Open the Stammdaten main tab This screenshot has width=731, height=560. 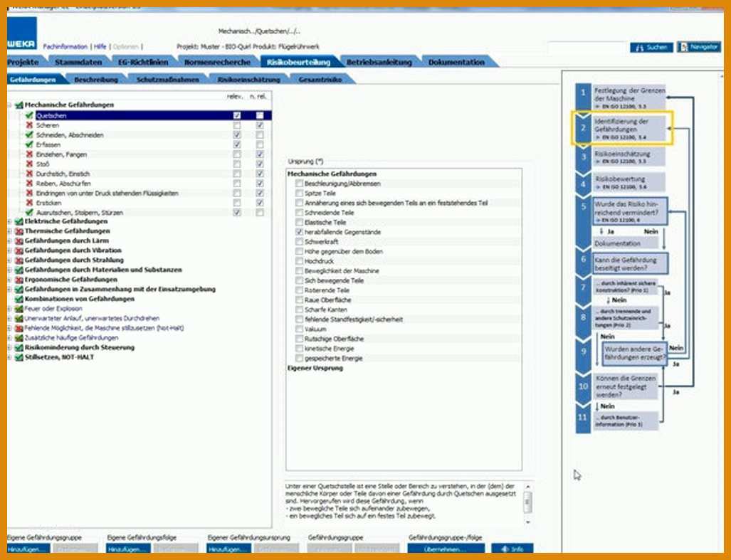click(78, 62)
